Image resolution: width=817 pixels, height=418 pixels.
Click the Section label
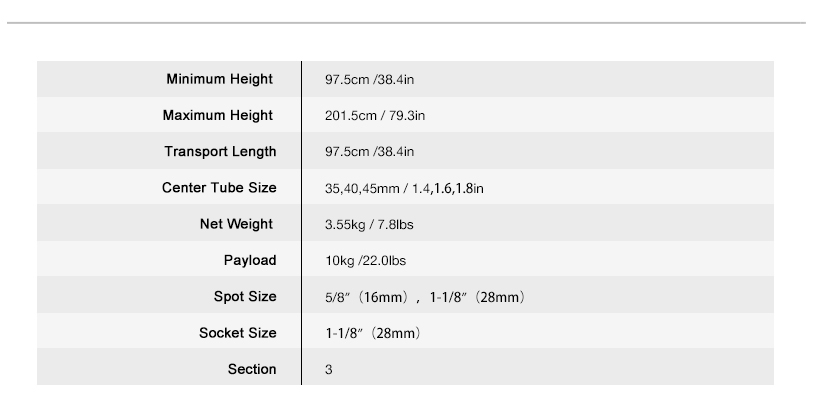click(252, 369)
